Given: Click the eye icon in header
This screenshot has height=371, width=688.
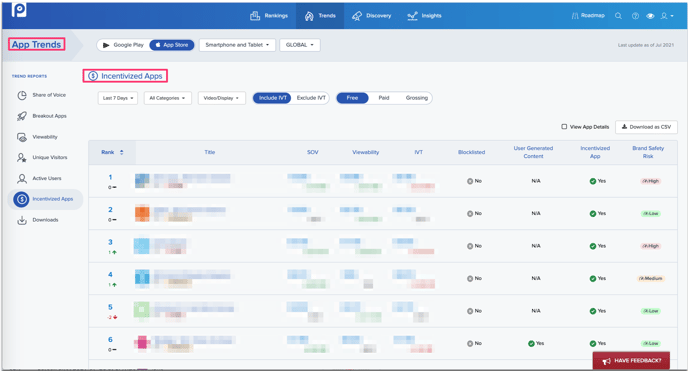Looking at the screenshot, I should 650,16.
